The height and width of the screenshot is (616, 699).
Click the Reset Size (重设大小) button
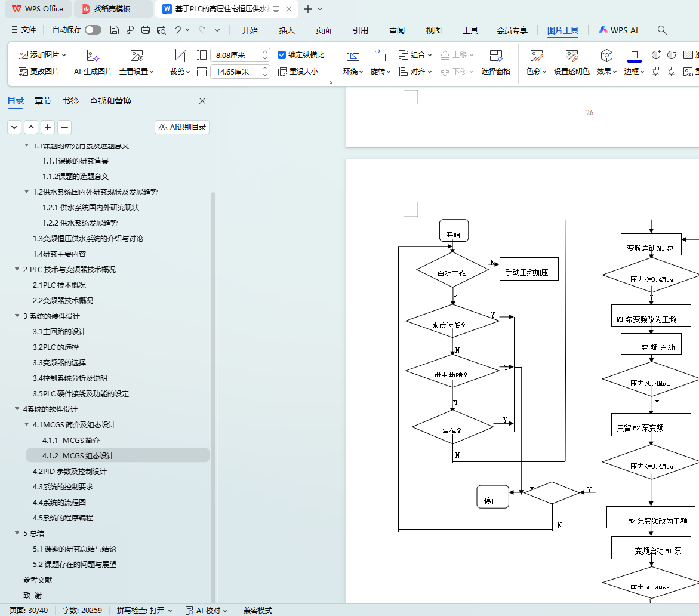point(298,72)
